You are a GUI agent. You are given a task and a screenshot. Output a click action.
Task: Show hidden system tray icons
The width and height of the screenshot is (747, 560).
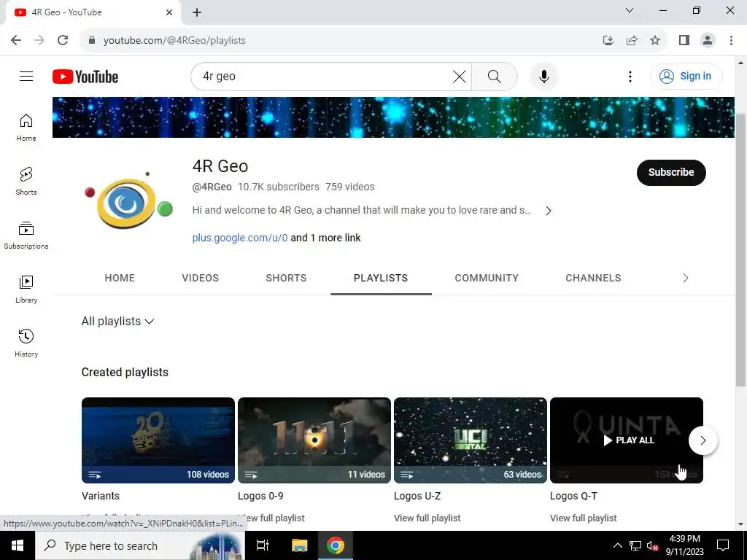coord(617,545)
